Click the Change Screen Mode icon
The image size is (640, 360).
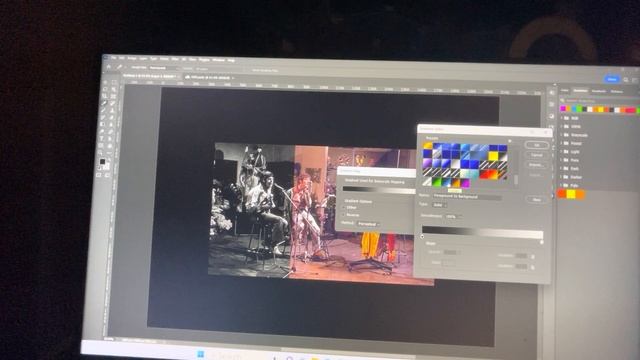[107, 175]
